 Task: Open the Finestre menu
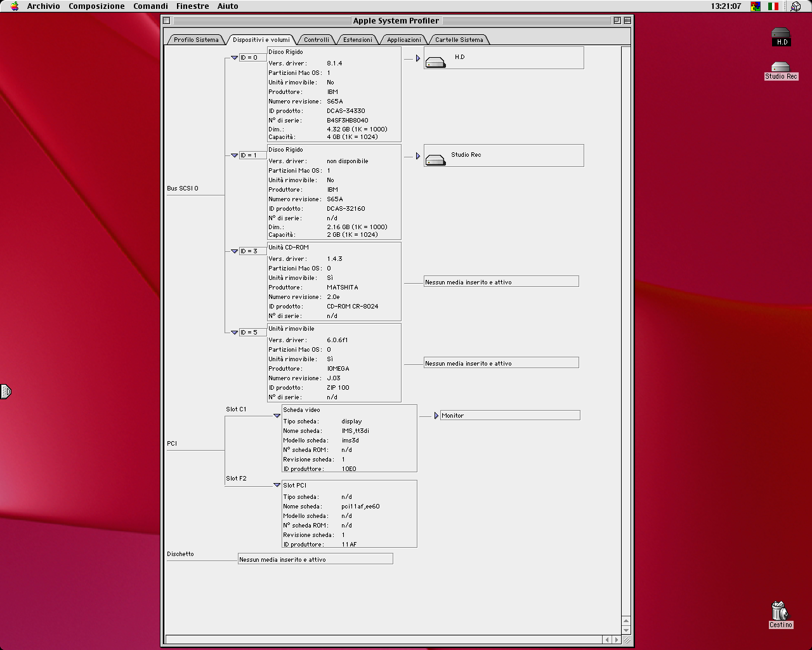[192, 6]
